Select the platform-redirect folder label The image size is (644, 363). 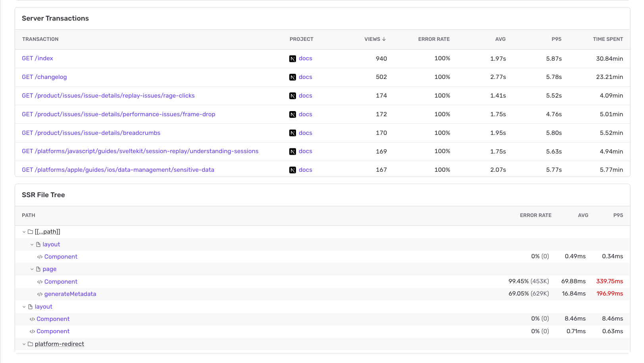(60, 344)
